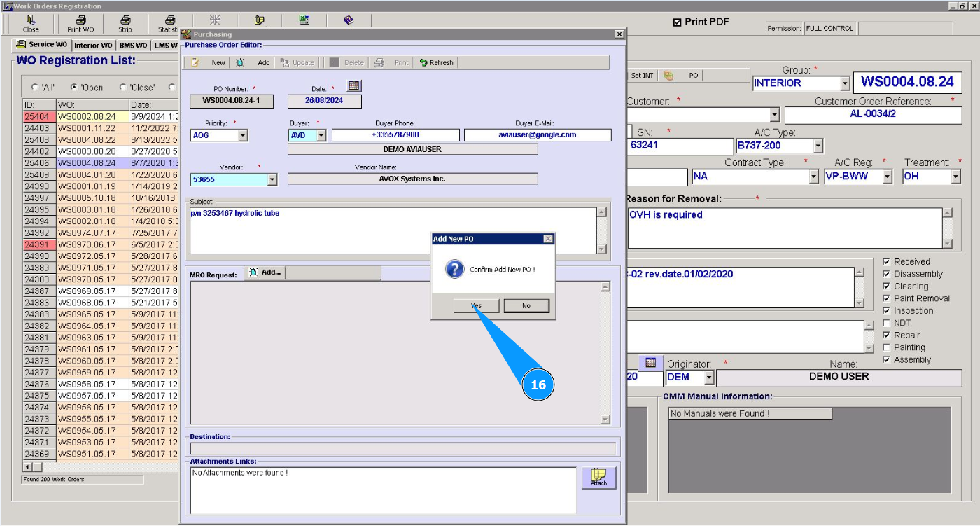Click Yes to confirm adding new PO
The height and width of the screenshot is (526, 980).
click(476, 306)
